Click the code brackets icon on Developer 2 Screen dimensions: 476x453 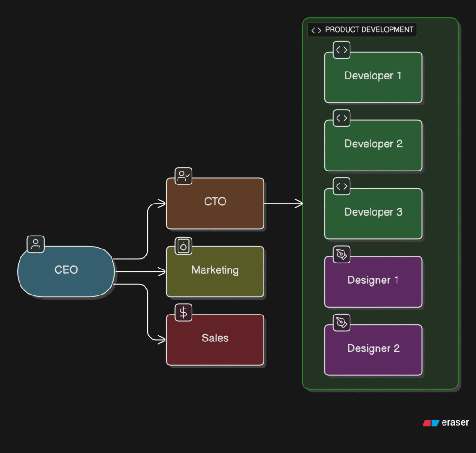(342, 118)
